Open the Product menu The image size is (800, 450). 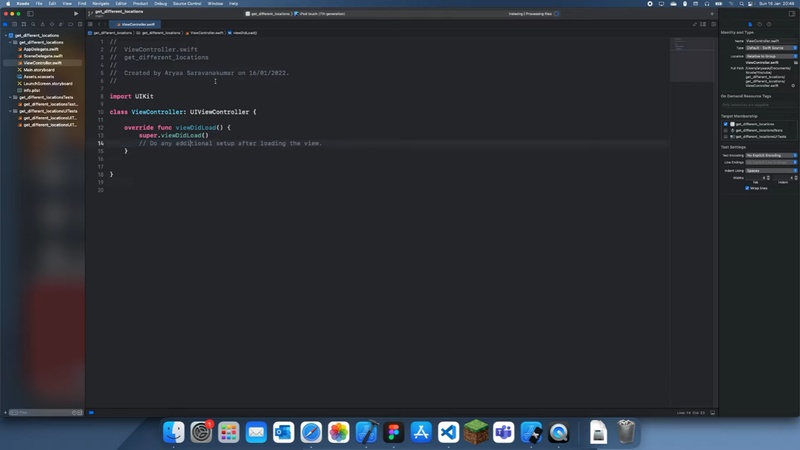tap(140, 4)
